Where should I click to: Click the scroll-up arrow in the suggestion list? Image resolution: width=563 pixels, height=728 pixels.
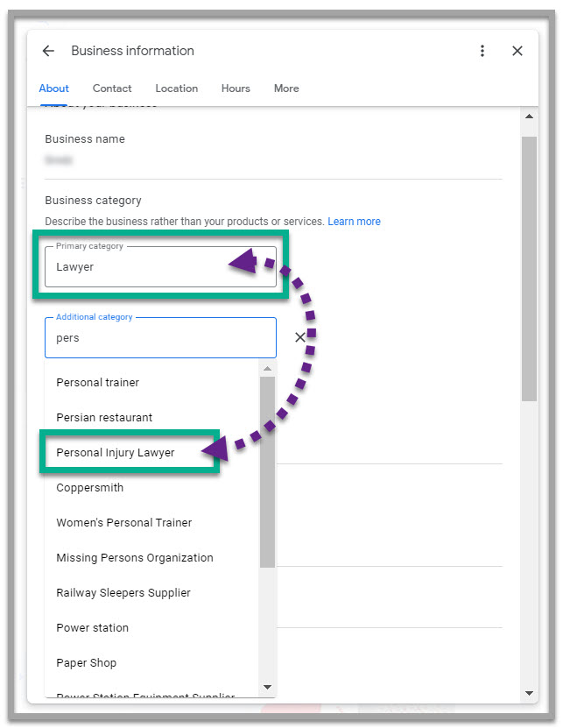268,368
